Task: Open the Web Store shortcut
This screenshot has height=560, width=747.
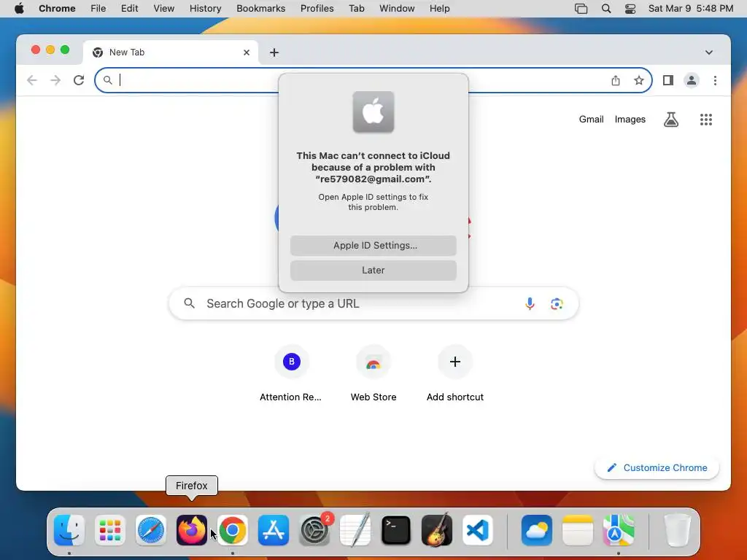Action: click(x=373, y=374)
